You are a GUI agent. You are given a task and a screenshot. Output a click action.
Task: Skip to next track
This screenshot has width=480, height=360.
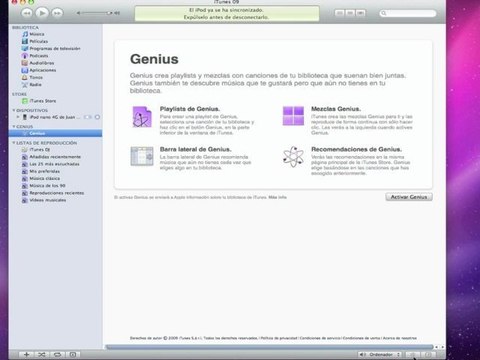pyautogui.click(x=57, y=13)
